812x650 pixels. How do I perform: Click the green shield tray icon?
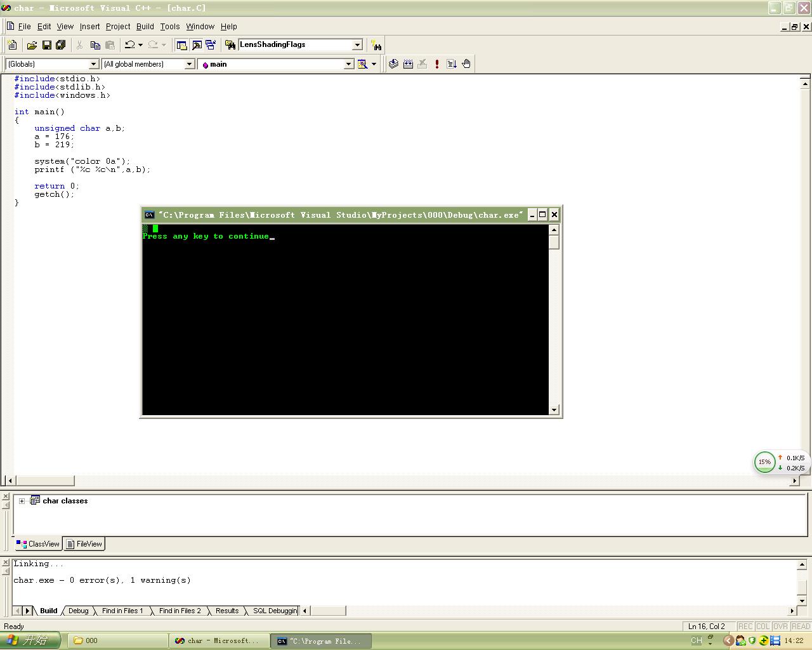click(x=752, y=640)
